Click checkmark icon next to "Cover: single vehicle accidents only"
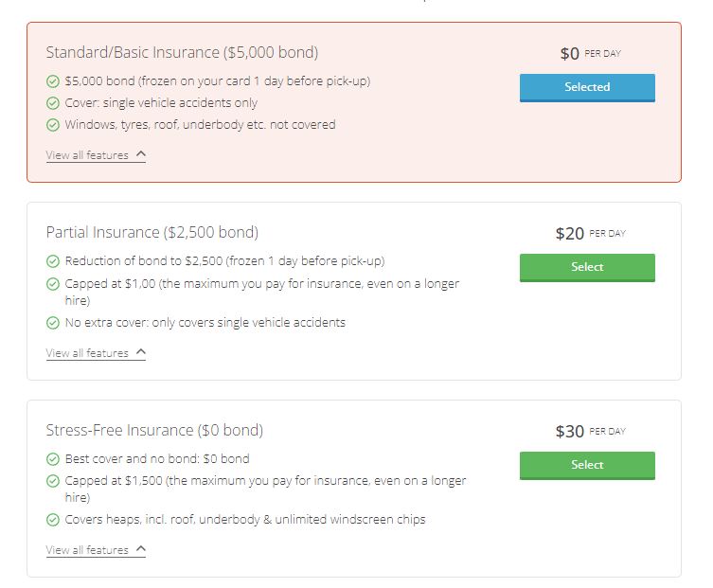Screen dimensions: 713x588 (x=53, y=103)
